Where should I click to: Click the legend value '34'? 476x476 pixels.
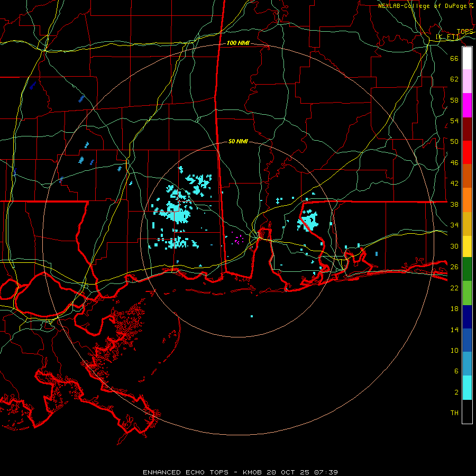(454, 225)
